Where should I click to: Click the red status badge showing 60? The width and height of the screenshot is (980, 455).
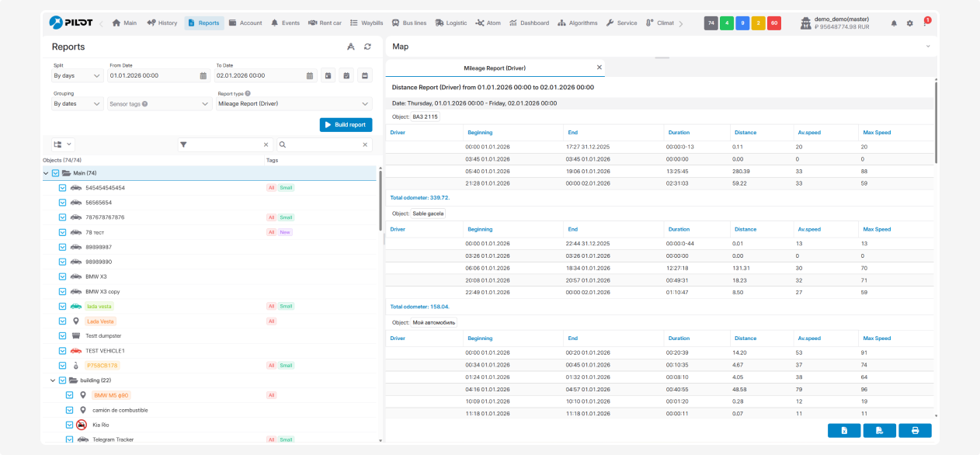773,23
